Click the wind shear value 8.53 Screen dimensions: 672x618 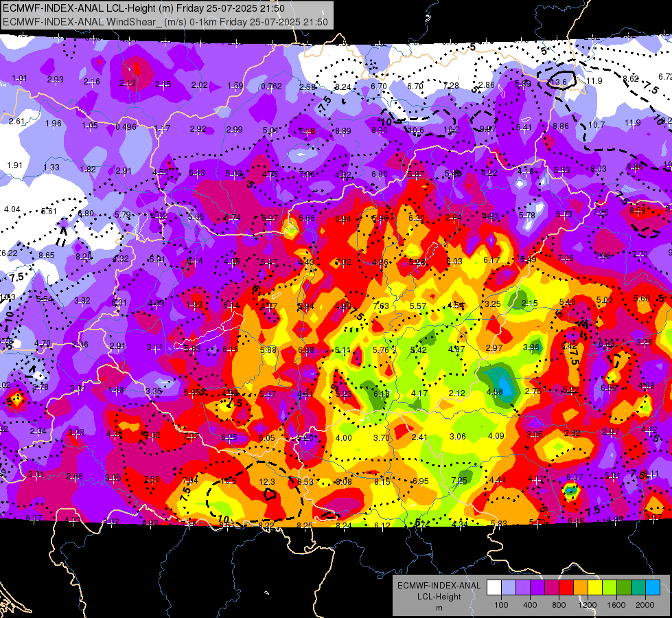point(305,481)
